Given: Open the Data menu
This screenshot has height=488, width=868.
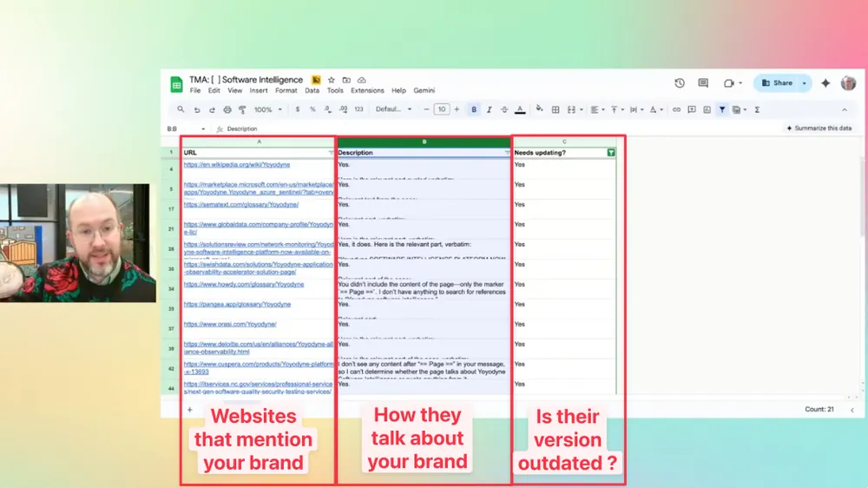Looking at the screenshot, I should 312,90.
